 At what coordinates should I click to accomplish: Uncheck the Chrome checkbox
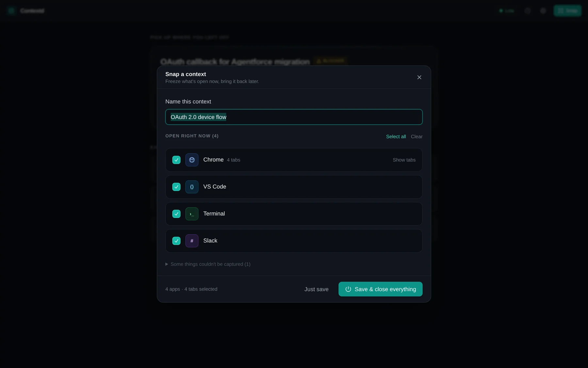(176, 160)
